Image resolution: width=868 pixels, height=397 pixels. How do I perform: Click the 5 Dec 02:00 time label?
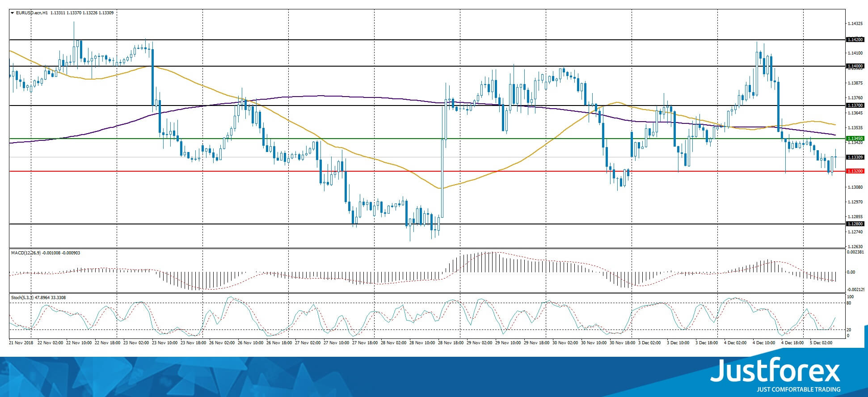pyautogui.click(x=822, y=343)
